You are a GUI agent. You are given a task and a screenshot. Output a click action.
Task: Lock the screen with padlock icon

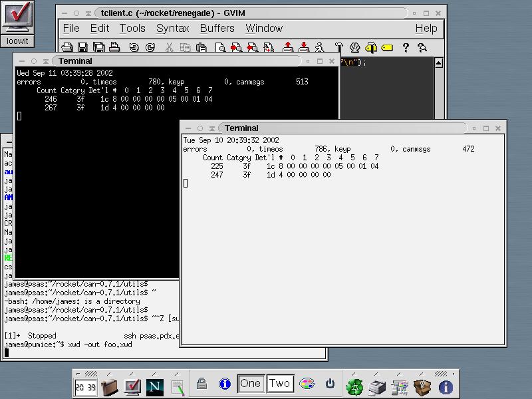[x=202, y=384]
